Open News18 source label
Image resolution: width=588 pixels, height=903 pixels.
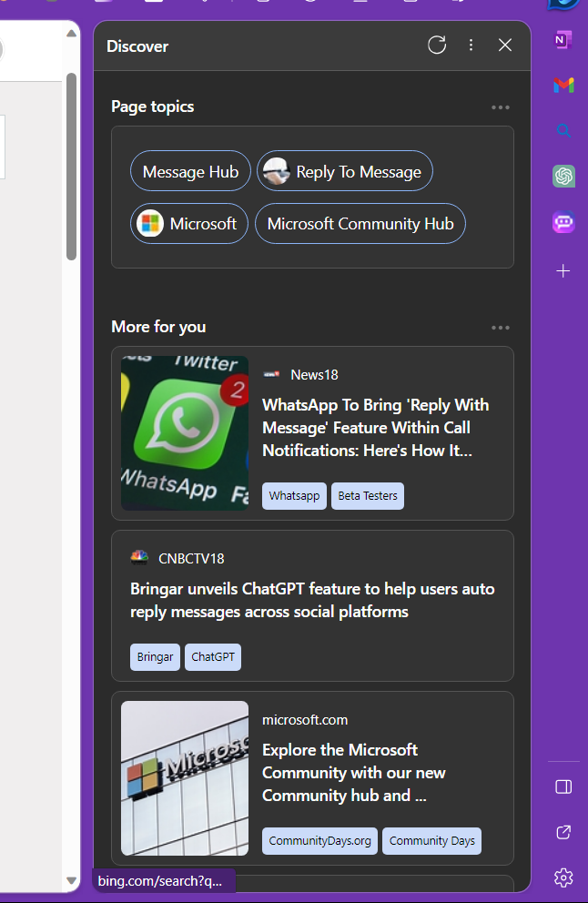[314, 375]
